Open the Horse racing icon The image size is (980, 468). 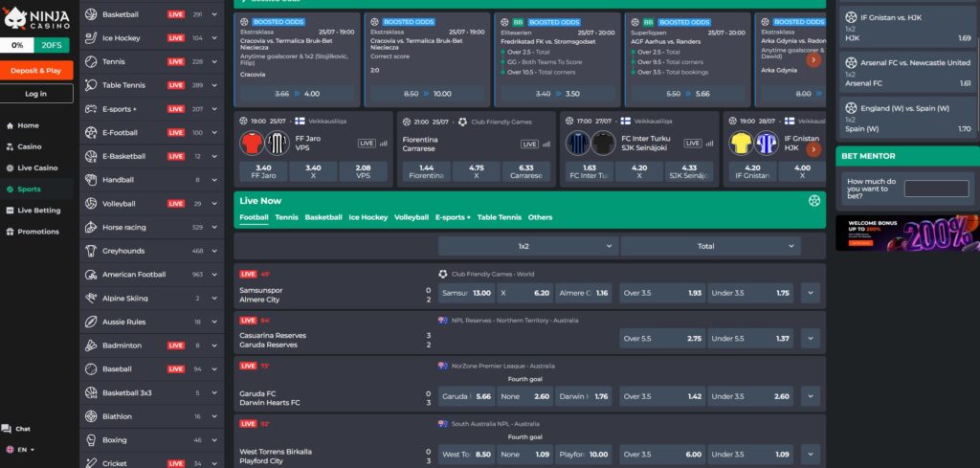click(91, 228)
